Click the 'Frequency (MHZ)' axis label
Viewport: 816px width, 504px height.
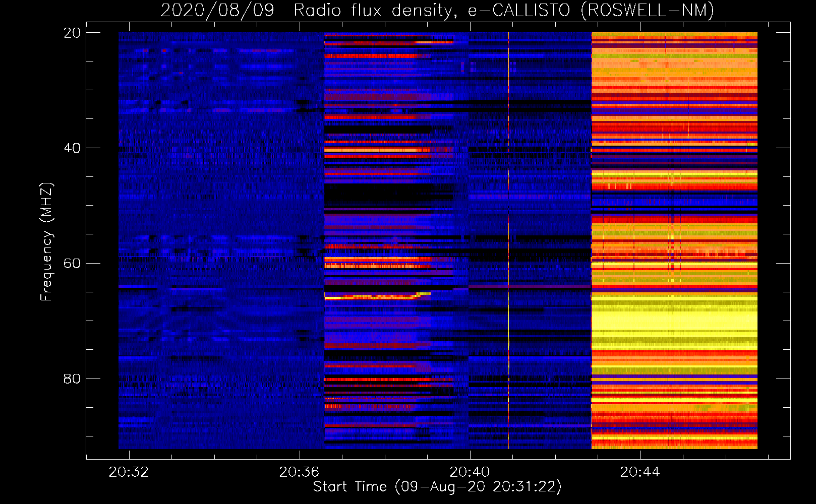[x=46, y=242]
